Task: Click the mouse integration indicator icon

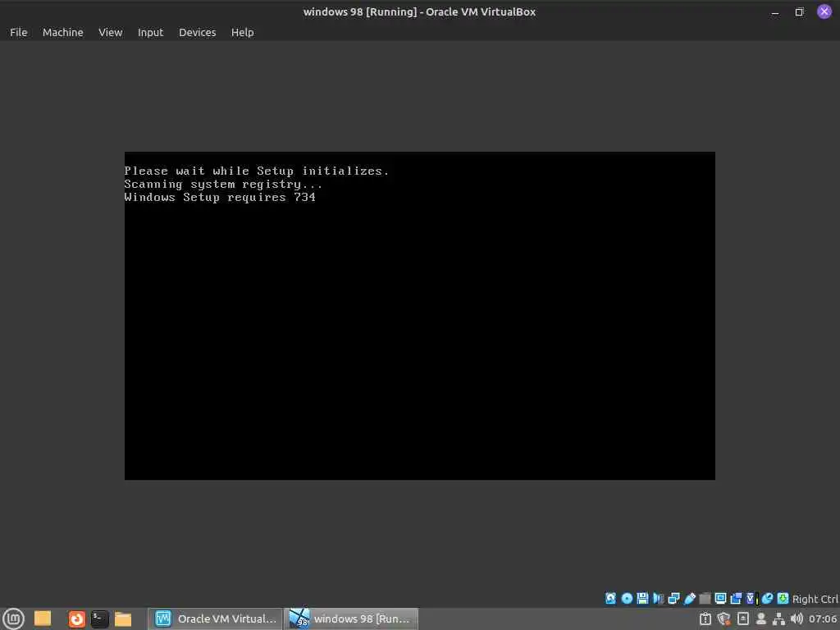Action: [767, 598]
